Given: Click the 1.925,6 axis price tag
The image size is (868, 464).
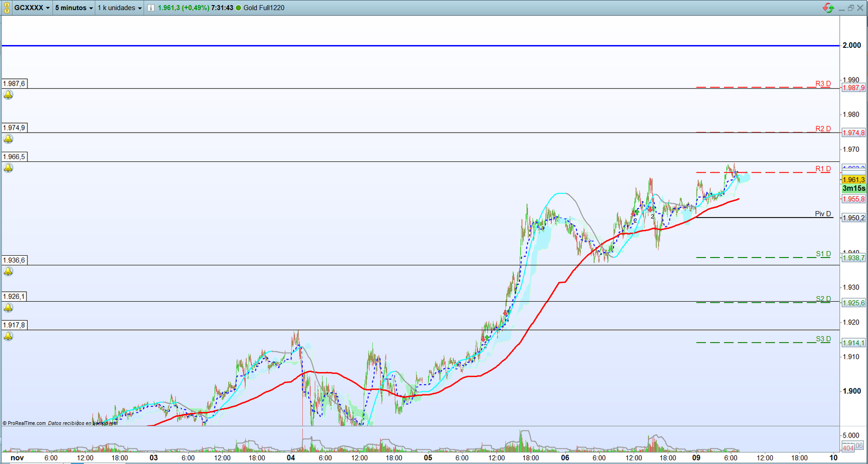Looking at the screenshot, I should [x=854, y=303].
